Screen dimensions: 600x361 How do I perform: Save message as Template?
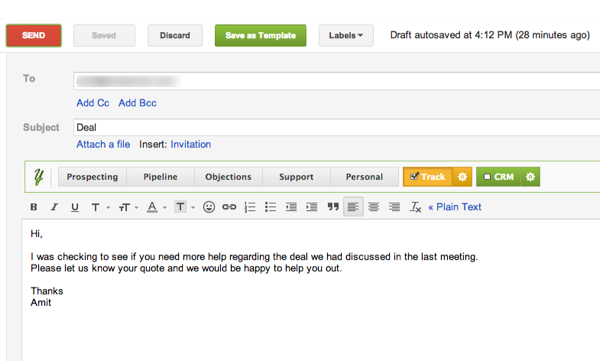point(261,36)
